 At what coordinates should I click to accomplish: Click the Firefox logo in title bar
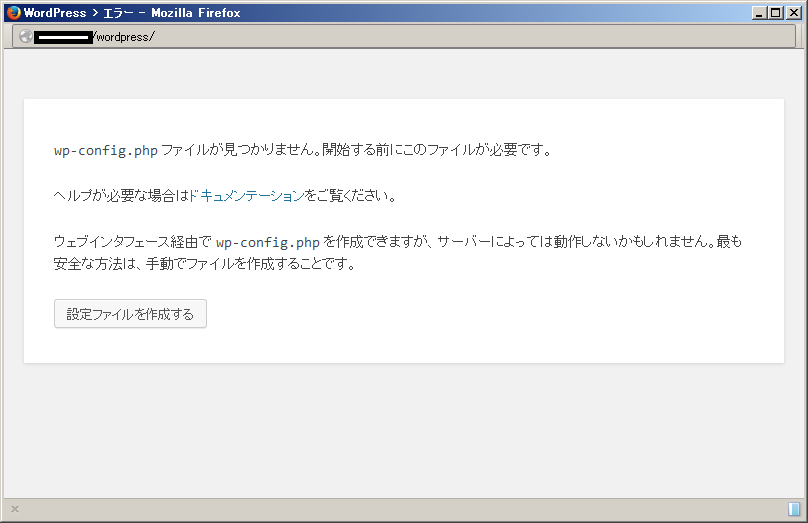click(x=13, y=12)
